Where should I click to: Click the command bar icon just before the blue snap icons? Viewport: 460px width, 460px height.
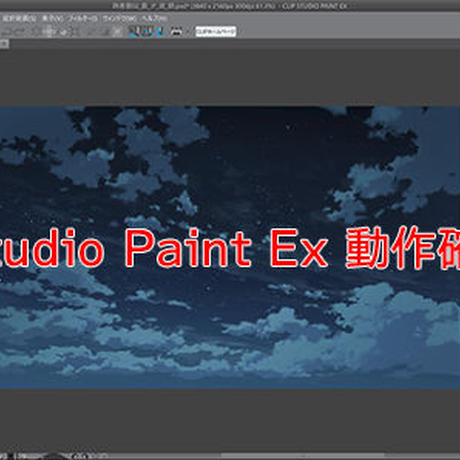(117, 32)
